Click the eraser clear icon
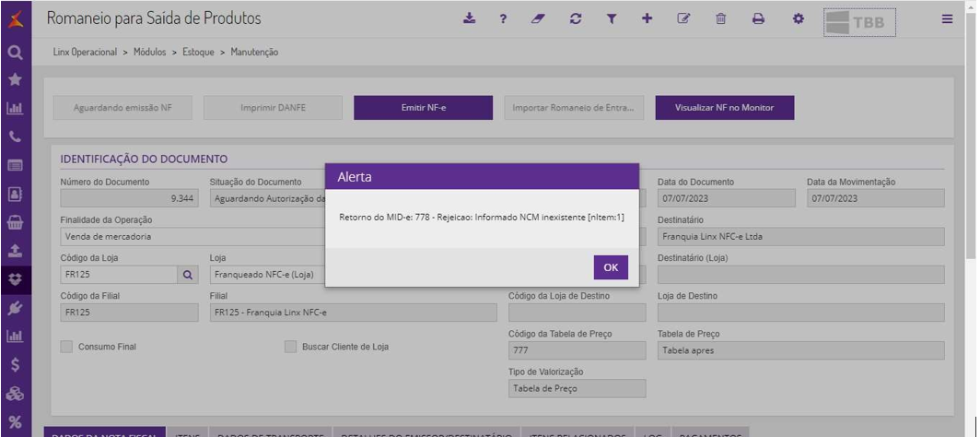Image resolution: width=980 pixels, height=437 pixels. (538, 18)
